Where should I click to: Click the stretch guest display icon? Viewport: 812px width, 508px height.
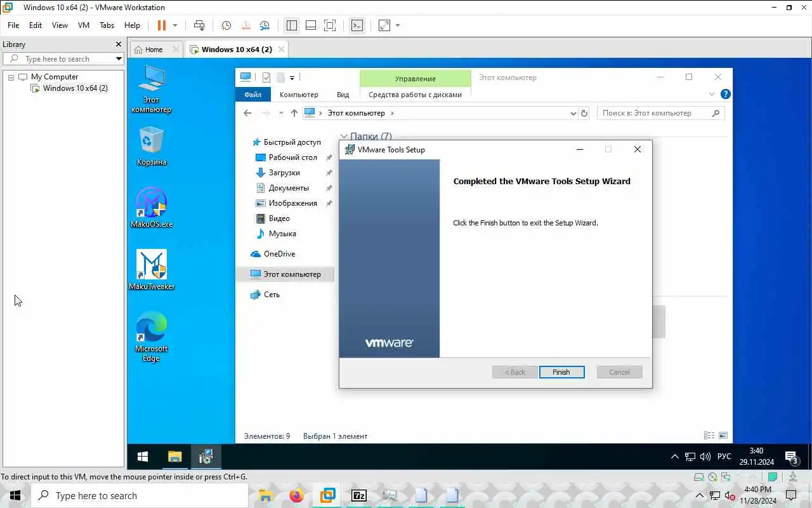coord(384,25)
